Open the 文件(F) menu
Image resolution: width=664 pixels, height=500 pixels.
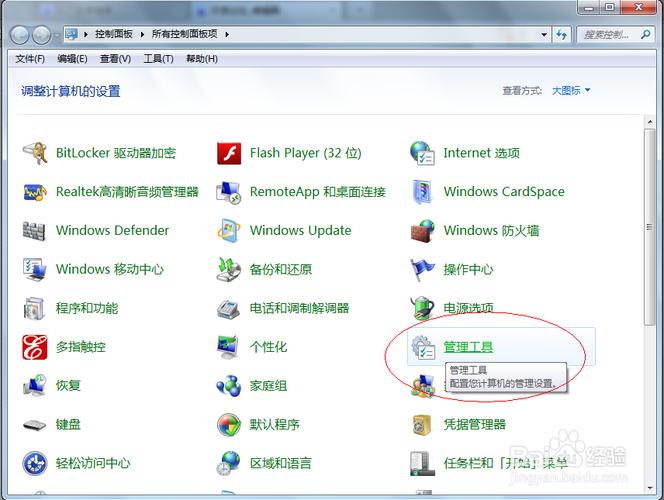tap(30, 59)
